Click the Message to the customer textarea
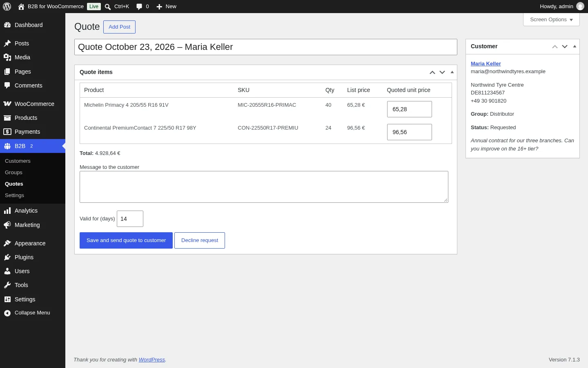Image resolution: width=588 pixels, height=368 pixels. click(x=264, y=187)
